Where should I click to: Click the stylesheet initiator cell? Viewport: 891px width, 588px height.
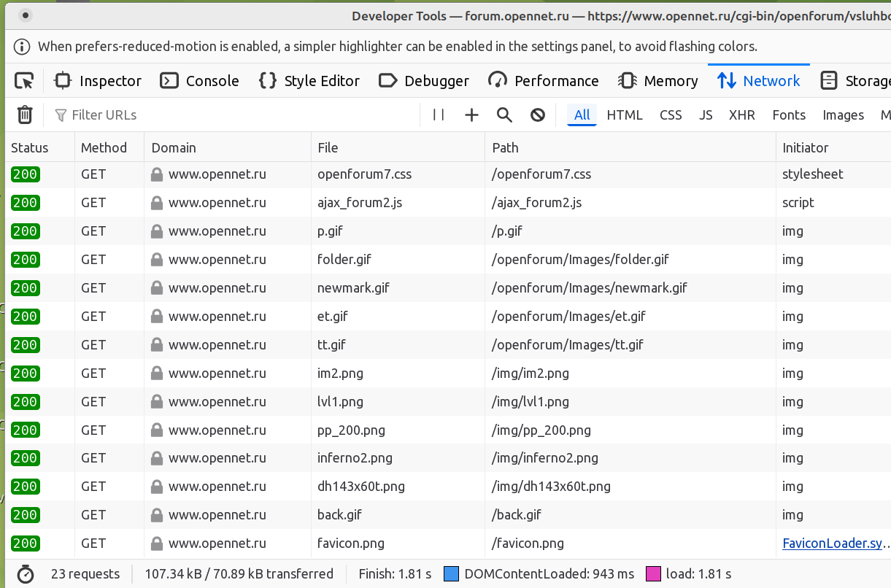click(813, 174)
